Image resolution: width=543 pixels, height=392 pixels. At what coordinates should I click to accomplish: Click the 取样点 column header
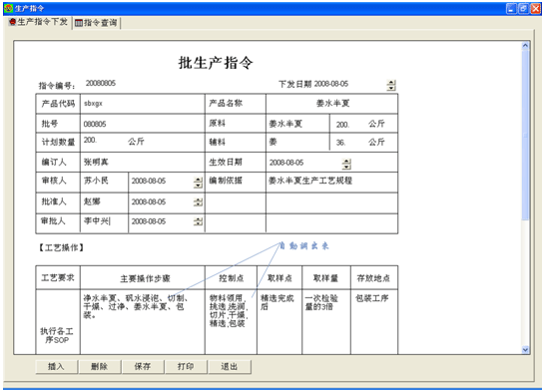coord(279,278)
